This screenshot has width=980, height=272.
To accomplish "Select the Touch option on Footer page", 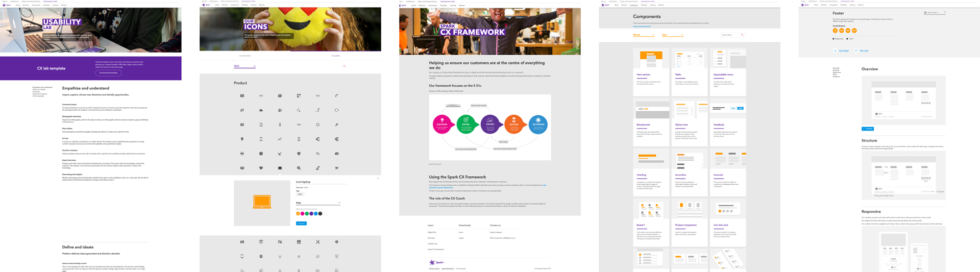I will [x=850, y=39].
